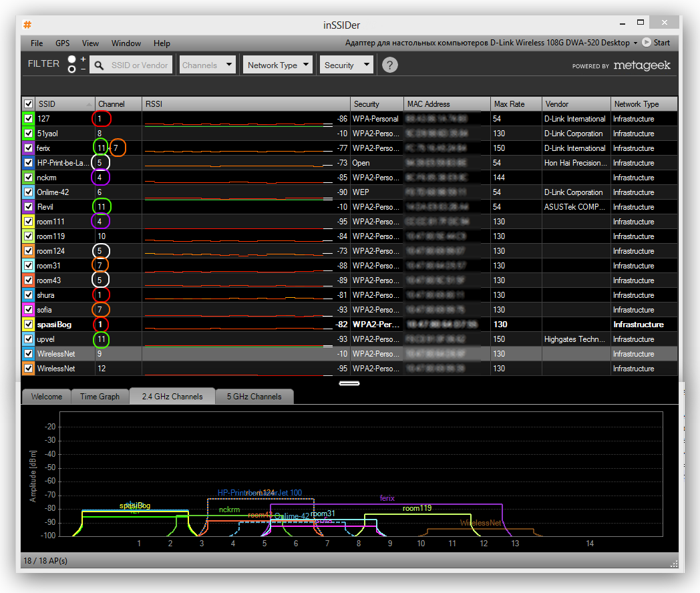The height and width of the screenshot is (593, 700).
Task: Toggle the nckrm network checkbox
Action: [x=29, y=178]
